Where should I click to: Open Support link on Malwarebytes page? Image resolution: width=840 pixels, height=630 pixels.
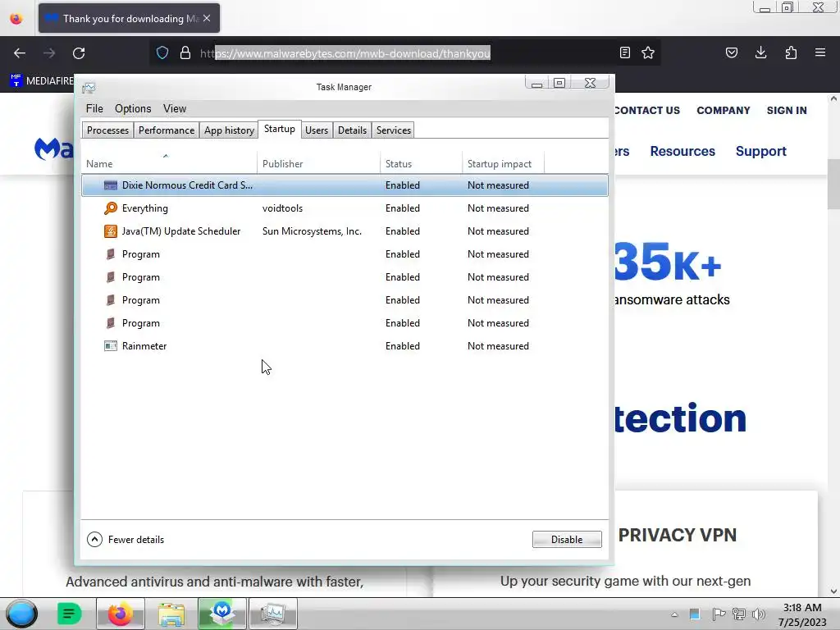coord(760,151)
